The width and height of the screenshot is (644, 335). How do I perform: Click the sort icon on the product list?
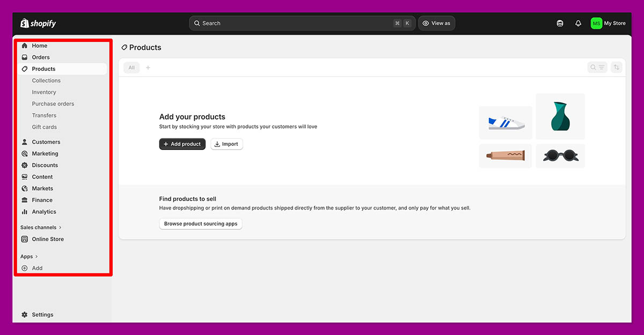tap(616, 67)
